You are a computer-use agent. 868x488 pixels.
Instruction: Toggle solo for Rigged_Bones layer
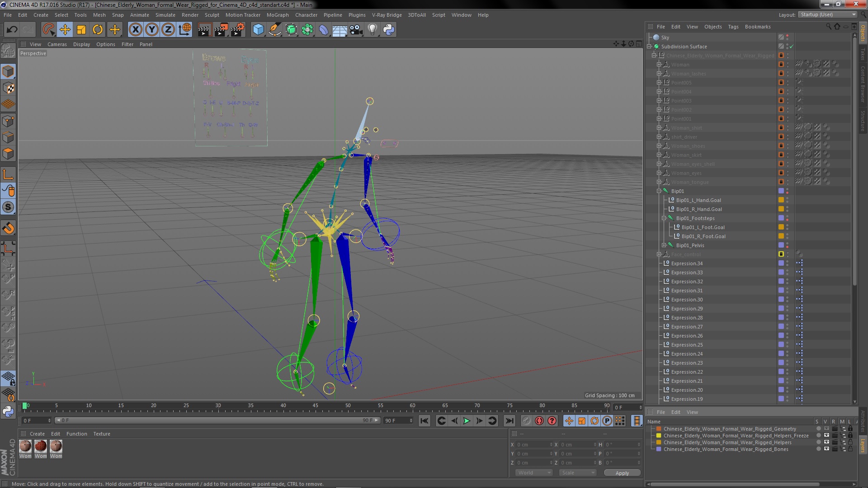click(818, 449)
